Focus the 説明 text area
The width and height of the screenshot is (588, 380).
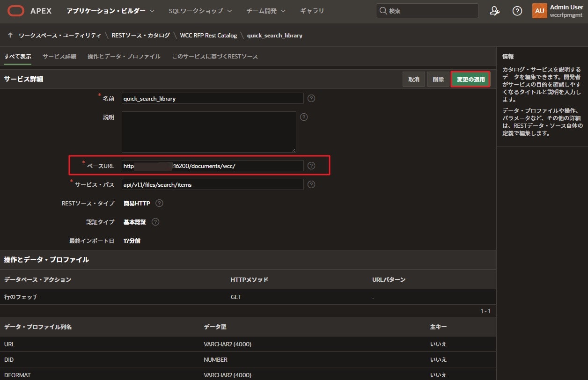pyautogui.click(x=209, y=132)
